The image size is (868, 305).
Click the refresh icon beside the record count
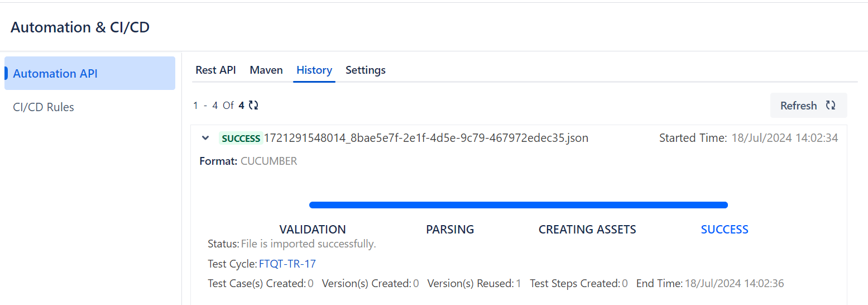point(253,105)
